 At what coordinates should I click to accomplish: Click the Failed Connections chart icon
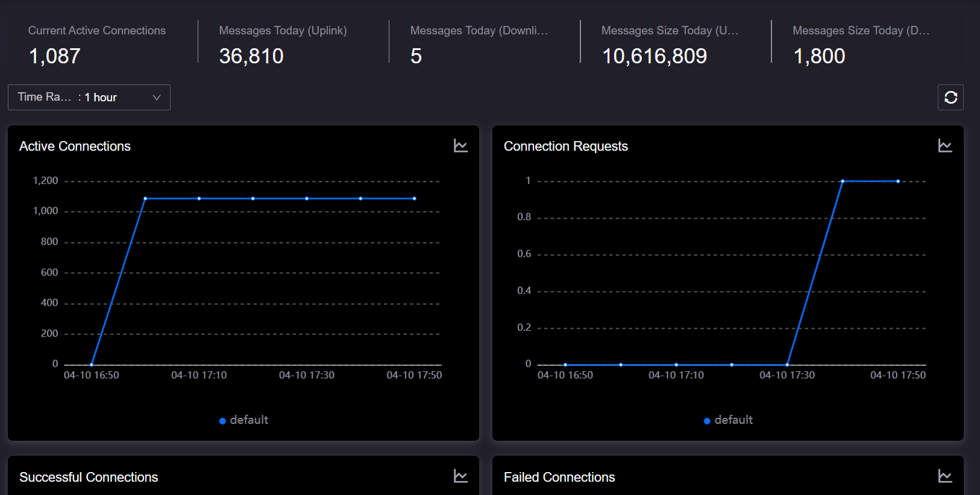point(945,476)
